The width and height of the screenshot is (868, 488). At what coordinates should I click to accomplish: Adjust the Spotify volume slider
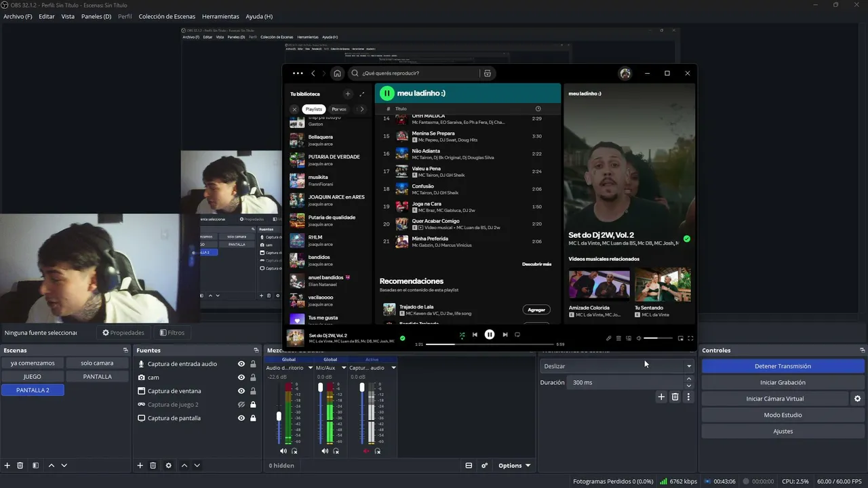[658, 338]
